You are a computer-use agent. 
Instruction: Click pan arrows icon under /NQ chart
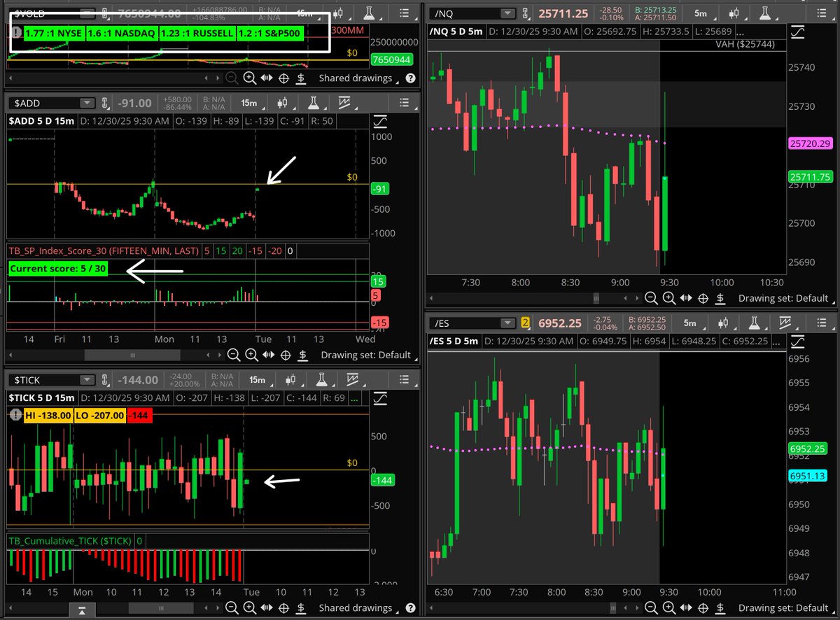(x=687, y=298)
